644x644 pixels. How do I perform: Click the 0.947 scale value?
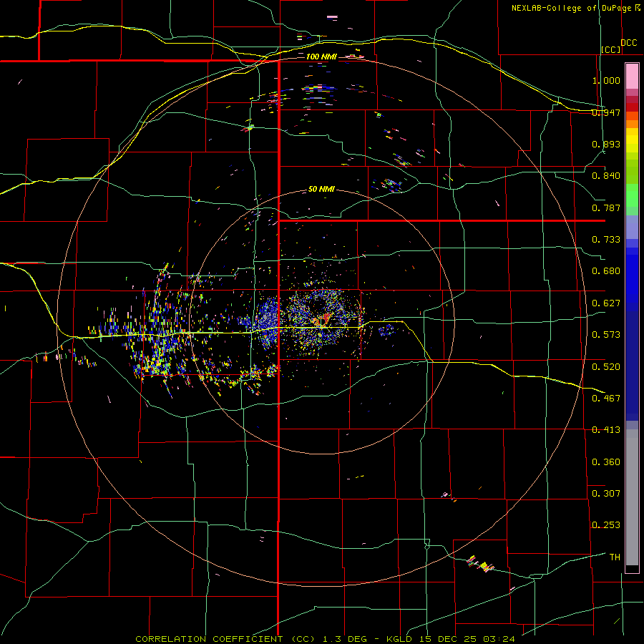point(606,112)
